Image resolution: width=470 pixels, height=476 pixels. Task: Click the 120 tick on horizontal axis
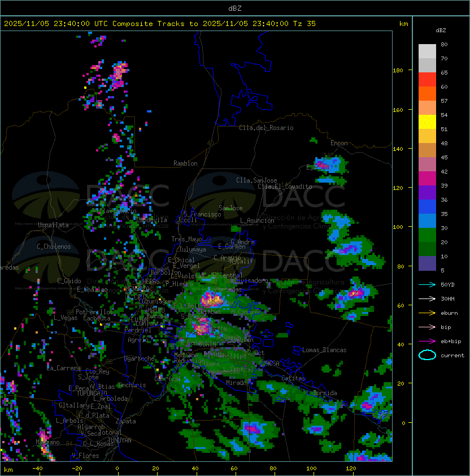(x=351, y=469)
